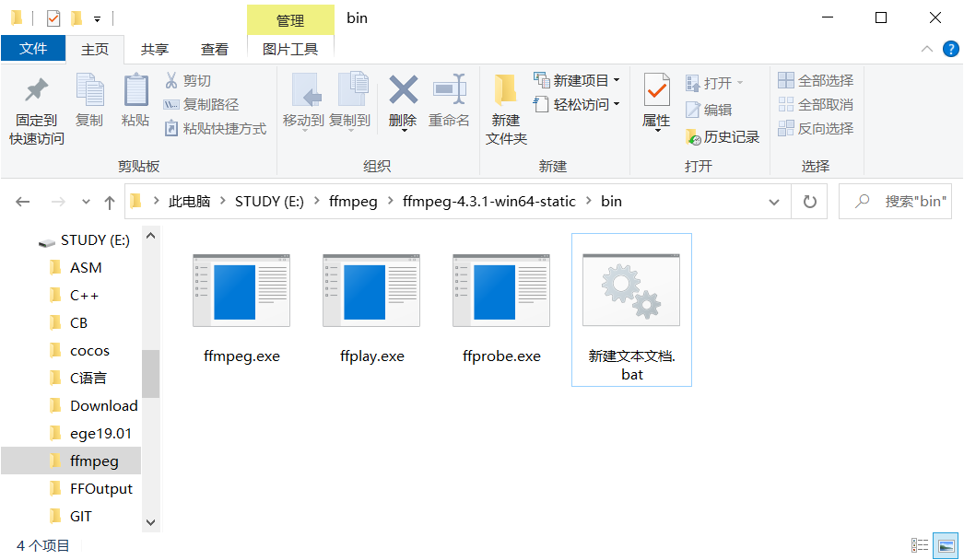Open the 复制到 menu button
Viewport: 964px width, 560px height.
350,101
